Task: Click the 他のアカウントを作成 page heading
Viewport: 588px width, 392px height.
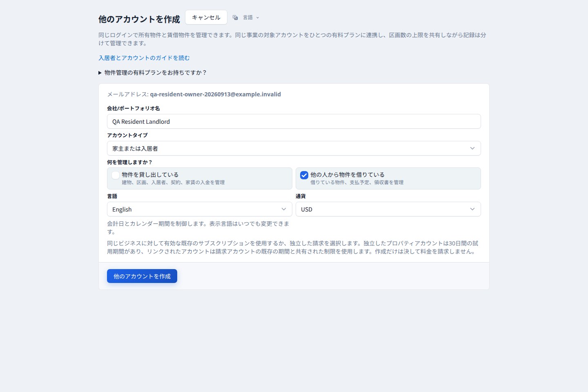Action: [139, 19]
